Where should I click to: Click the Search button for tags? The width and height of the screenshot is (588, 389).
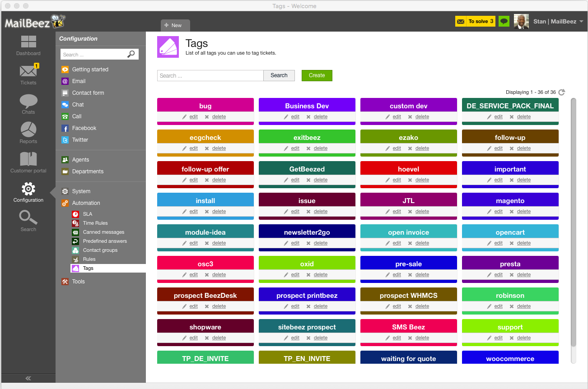click(279, 75)
